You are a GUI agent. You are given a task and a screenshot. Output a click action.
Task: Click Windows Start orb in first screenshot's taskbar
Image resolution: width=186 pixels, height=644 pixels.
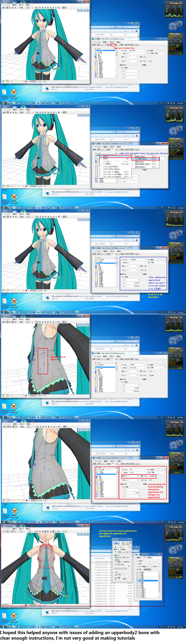tap(3, 103)
